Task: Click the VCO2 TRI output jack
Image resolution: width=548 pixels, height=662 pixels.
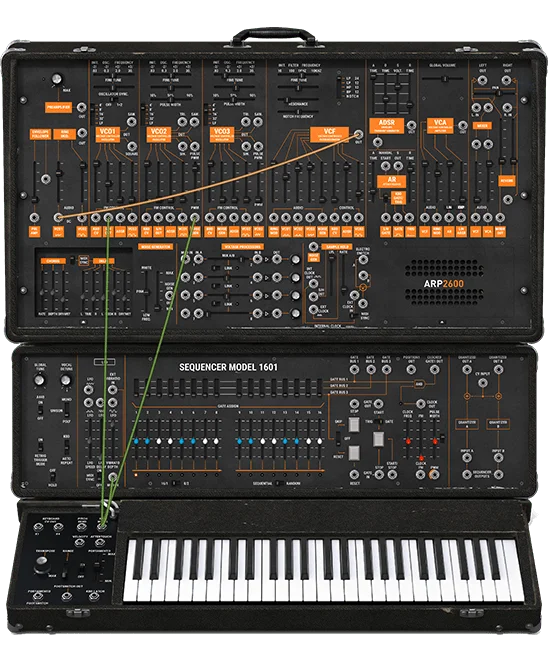Action: pos(182,122)
